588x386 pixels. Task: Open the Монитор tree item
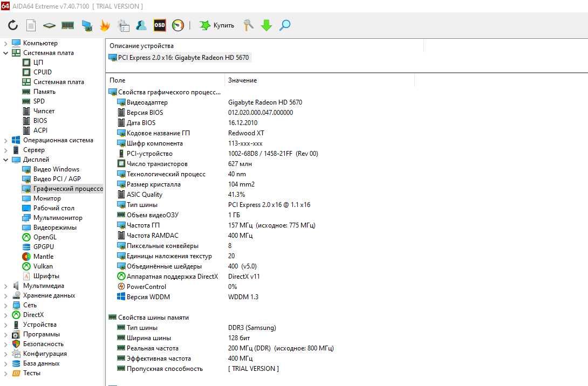click(41, 198)
